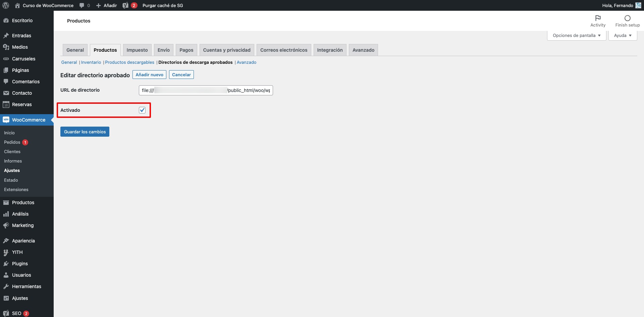Open the Inventario sub-section link
The width and height of the screenshot is (644, 317).
point(91,62)
